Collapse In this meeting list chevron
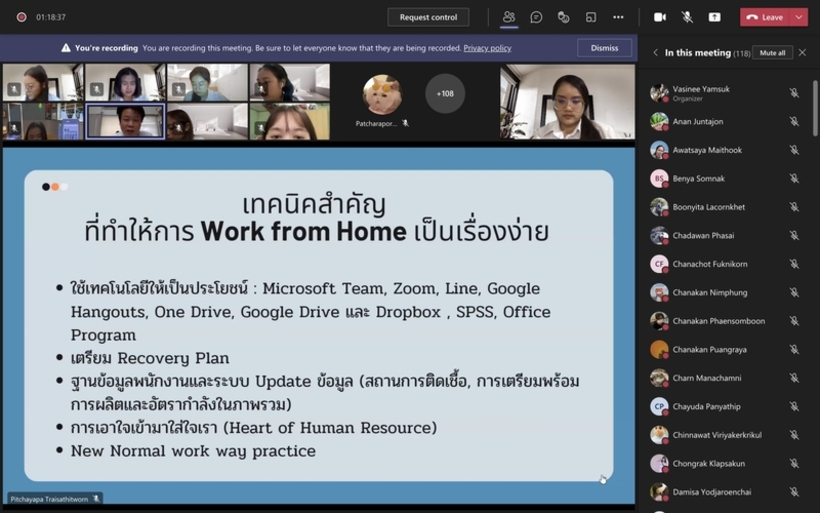This screenshot has height=513, width=820. point(656,53)
